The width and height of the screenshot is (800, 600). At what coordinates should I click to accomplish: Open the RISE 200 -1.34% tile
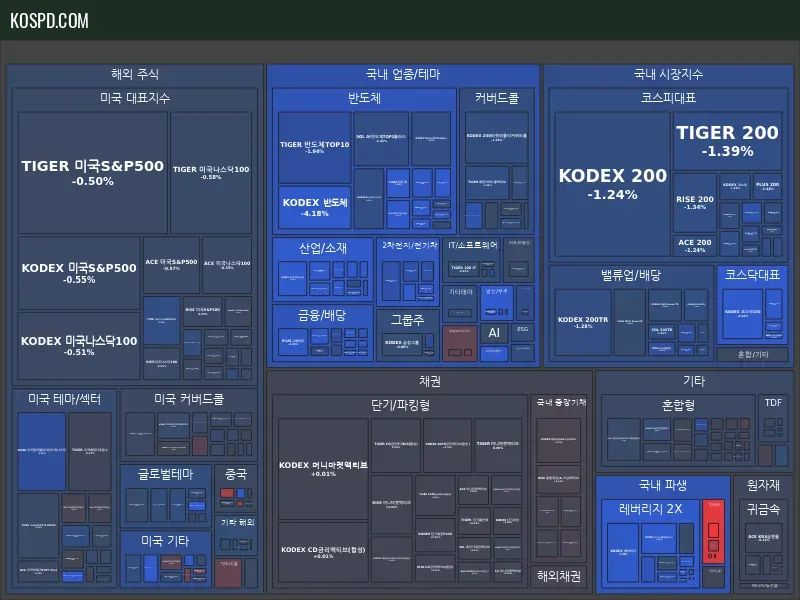695,203
